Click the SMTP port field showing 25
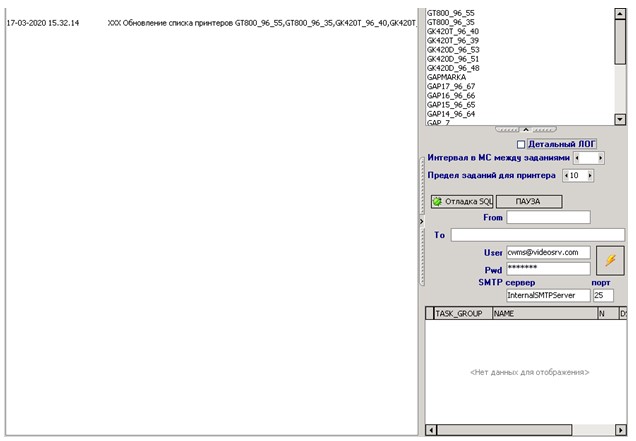Viewport: 636px width, 441px height. (603, 296)
